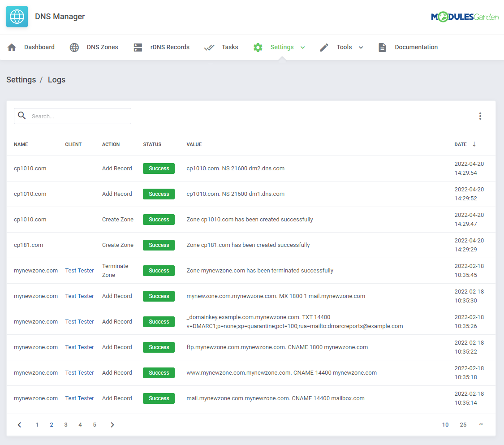
Task: Click Test Tester link in mailbox.com row
Action: pos(79,398)
